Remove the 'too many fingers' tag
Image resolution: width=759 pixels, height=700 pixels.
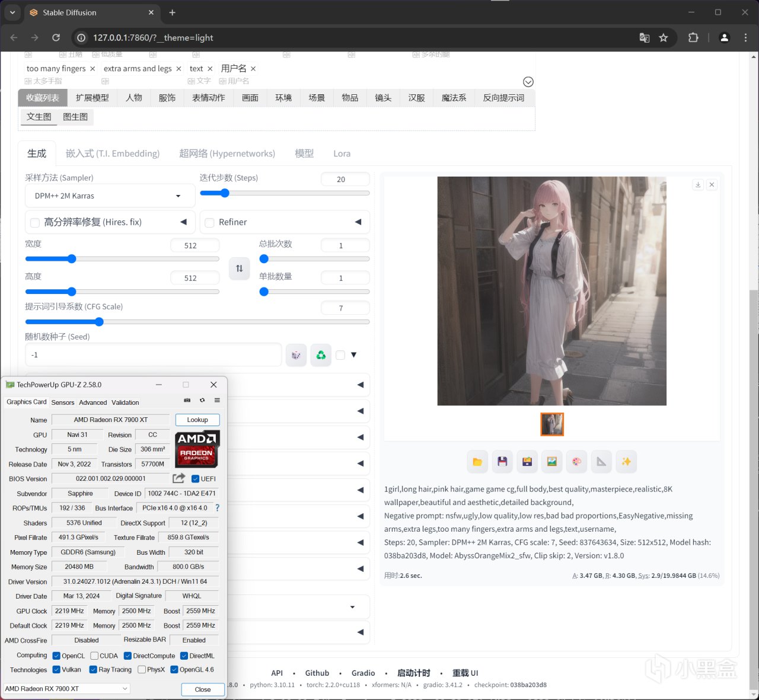point(93,69)
